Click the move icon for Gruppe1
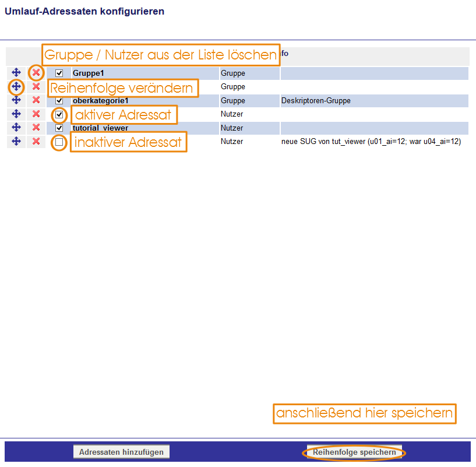 (x=16, y=73)
